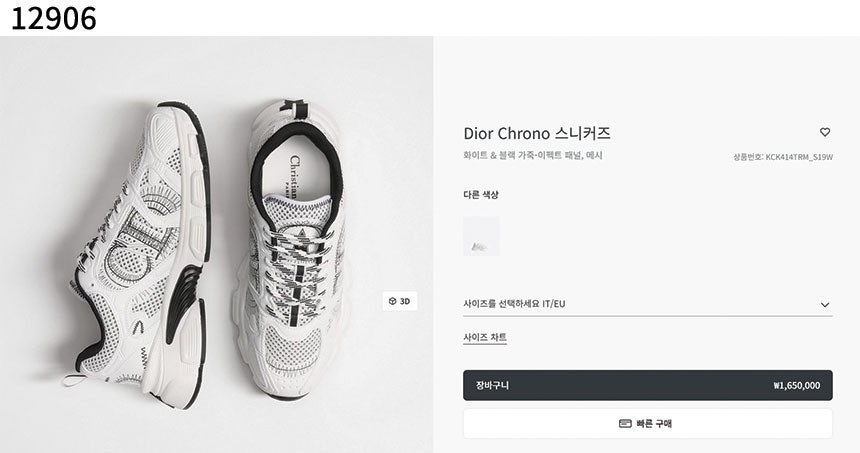This screenshot has height=453, width=860.
Task: Click the Christian Dior insole logo
Action: [297, 173]
